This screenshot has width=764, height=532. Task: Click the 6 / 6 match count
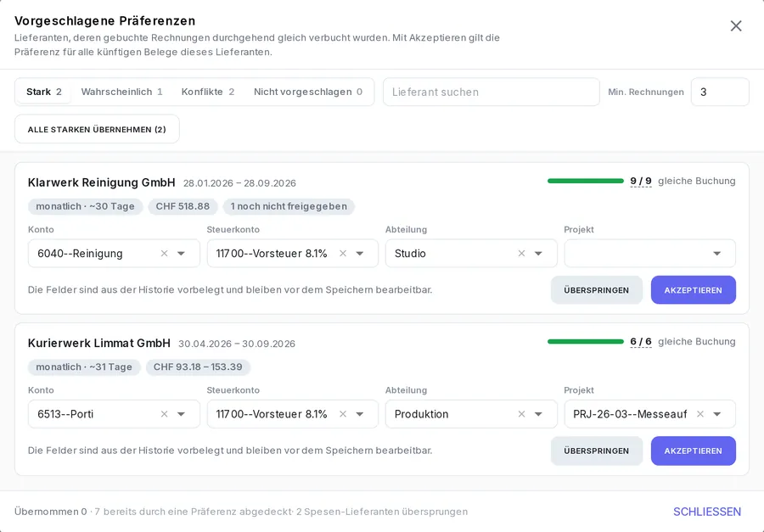(x=641, y=341)
